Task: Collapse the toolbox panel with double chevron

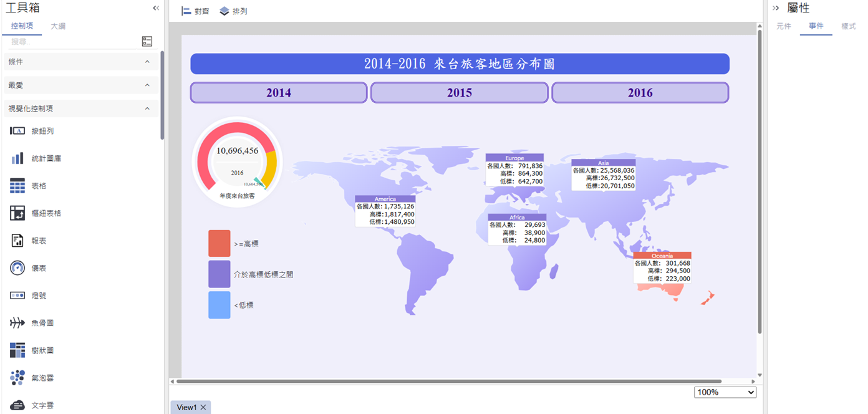Action: [156, 8]
